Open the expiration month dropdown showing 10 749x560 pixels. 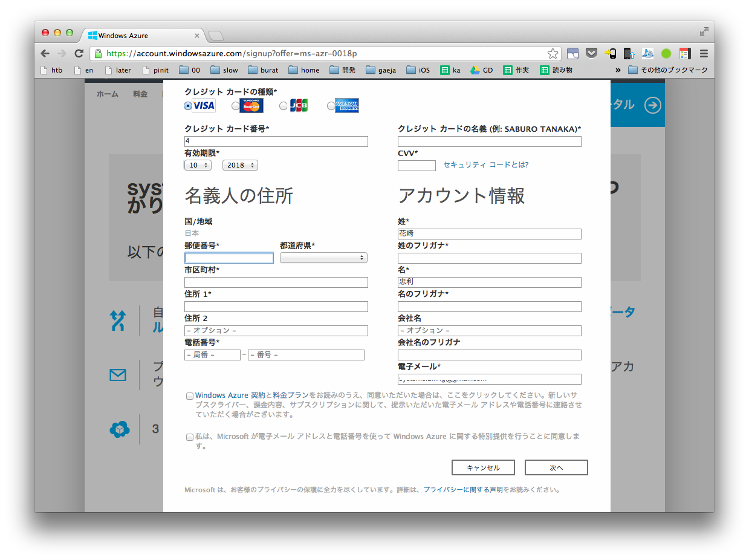pyautogui.click(x=198, y=165)
